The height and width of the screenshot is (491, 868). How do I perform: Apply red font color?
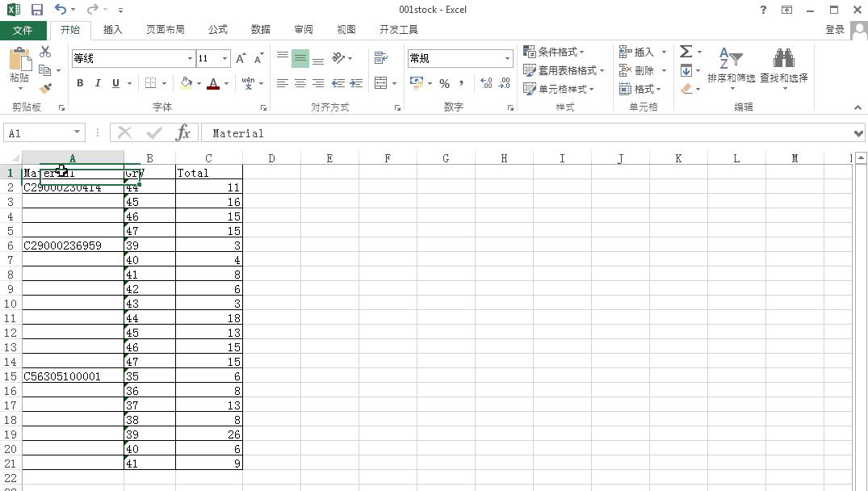[x=213, y=83]
